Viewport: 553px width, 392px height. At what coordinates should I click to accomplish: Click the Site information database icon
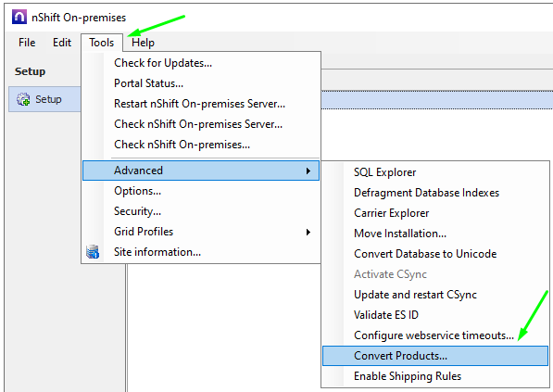tap(93, 252)
